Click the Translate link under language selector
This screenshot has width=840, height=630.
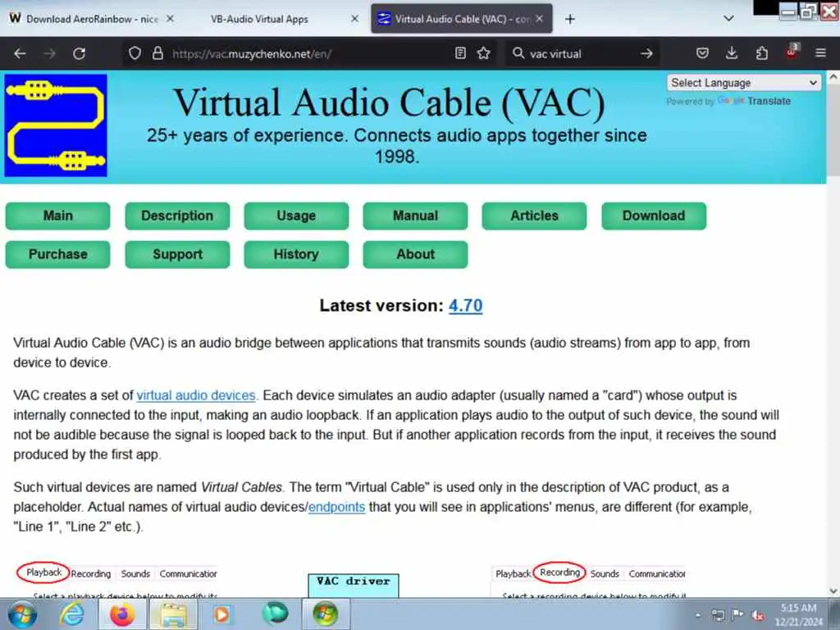[x=769, y=101]
